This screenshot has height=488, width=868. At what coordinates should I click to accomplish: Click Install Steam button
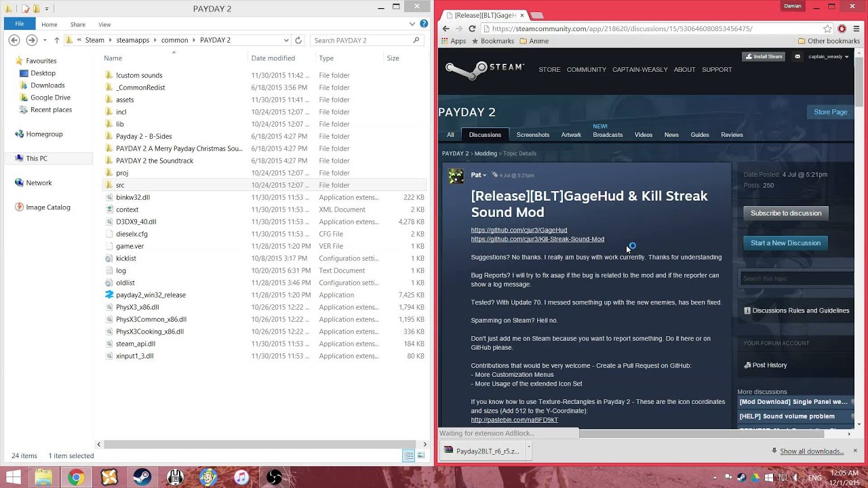pyautogui.click(x=764, y=56)
